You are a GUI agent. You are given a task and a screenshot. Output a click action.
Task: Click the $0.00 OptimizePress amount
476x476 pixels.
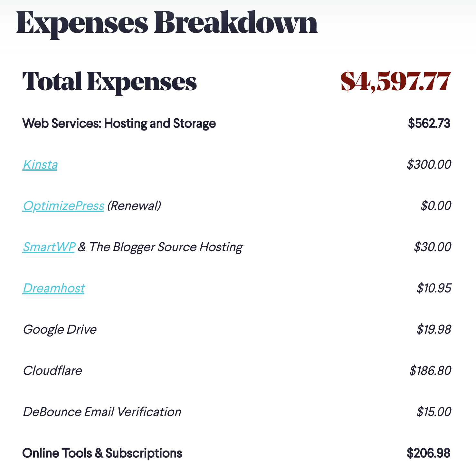[436, 206]
